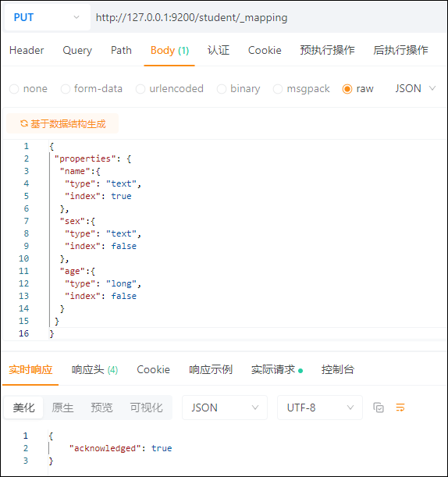Select the 原生 view mode
448x477 pixels.
pos(62,408)
